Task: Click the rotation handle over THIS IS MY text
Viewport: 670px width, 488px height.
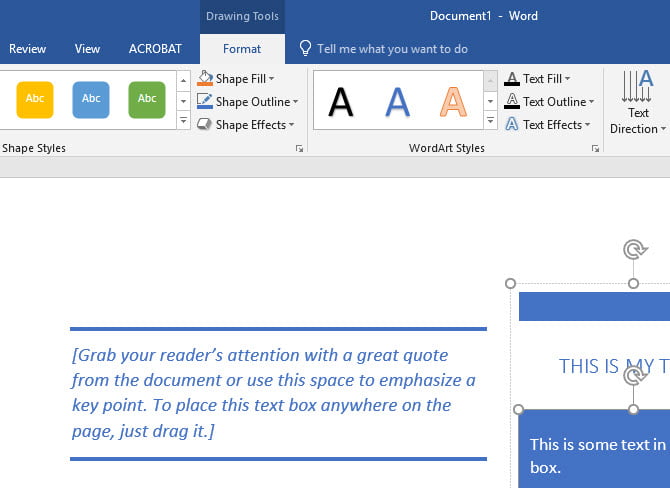Action: (x=634, y=376)
